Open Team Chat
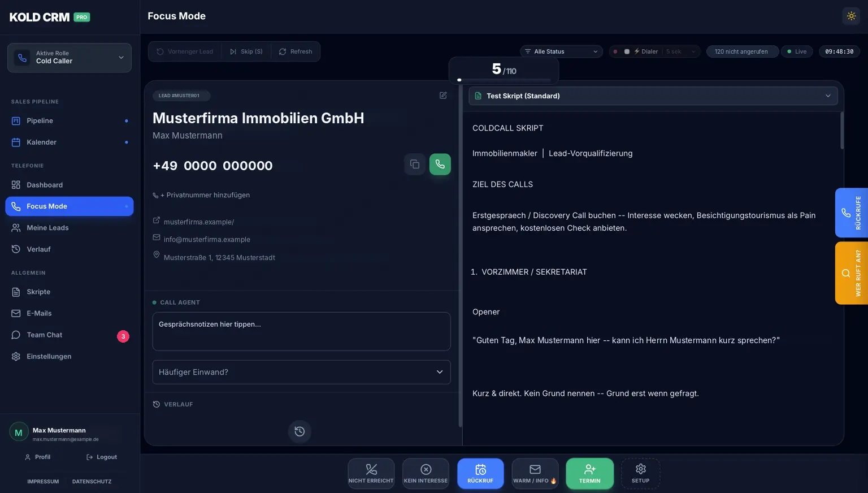The image size is (868, 493). pyautogui.click(x=70, y=335)
